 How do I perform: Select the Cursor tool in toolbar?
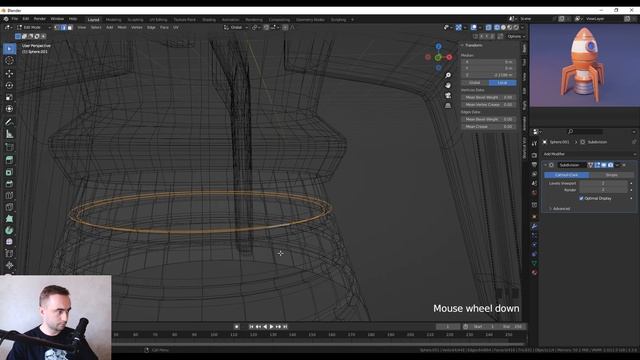[x=9, y=61]
